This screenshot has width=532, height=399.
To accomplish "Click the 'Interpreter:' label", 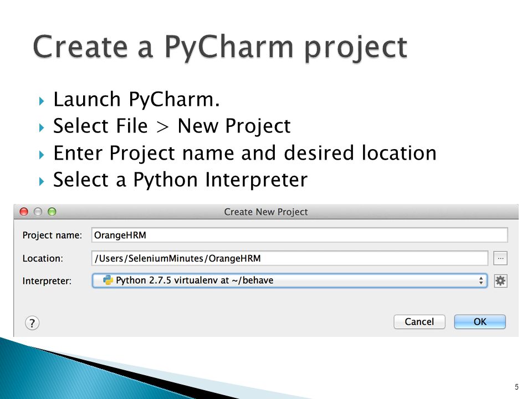I will [47, 281].
